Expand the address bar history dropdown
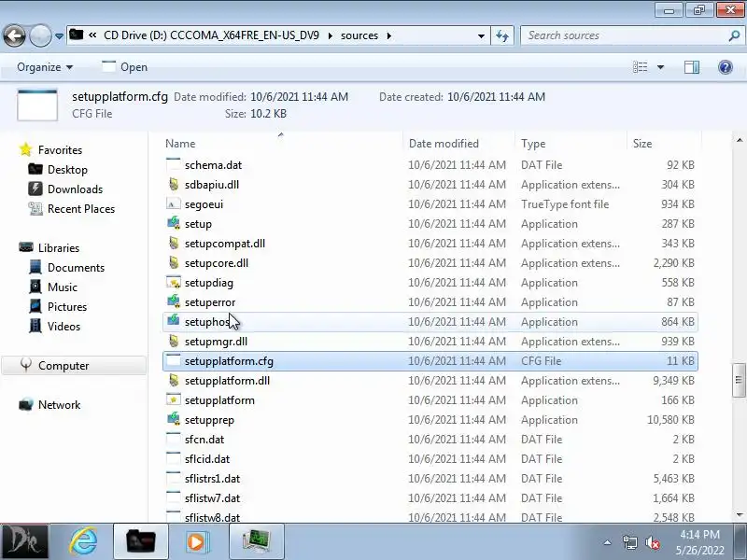 [481, 35]
